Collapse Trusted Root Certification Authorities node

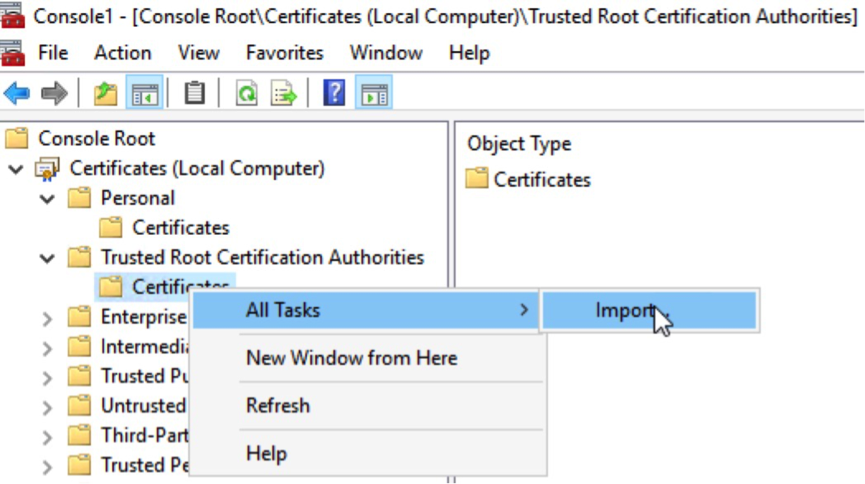pos(47,258)
